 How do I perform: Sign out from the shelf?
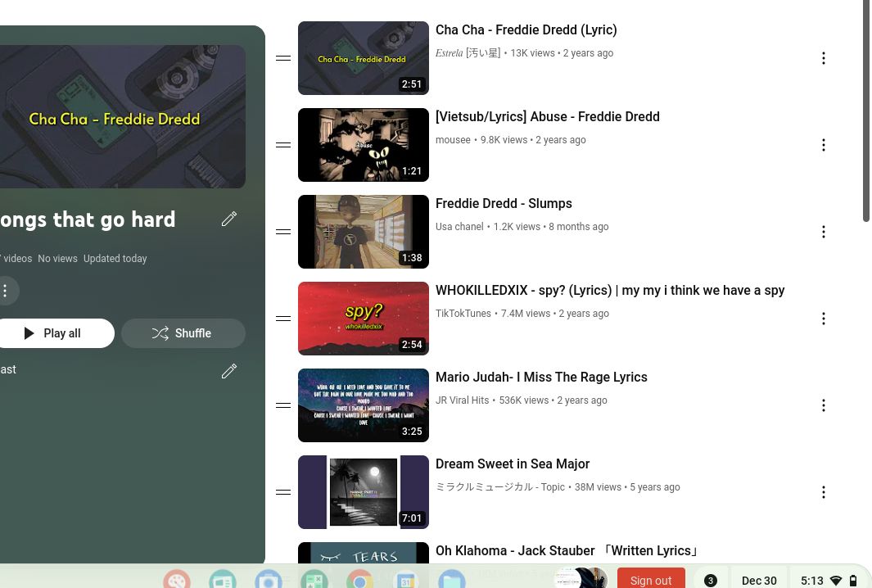point(651,580)
